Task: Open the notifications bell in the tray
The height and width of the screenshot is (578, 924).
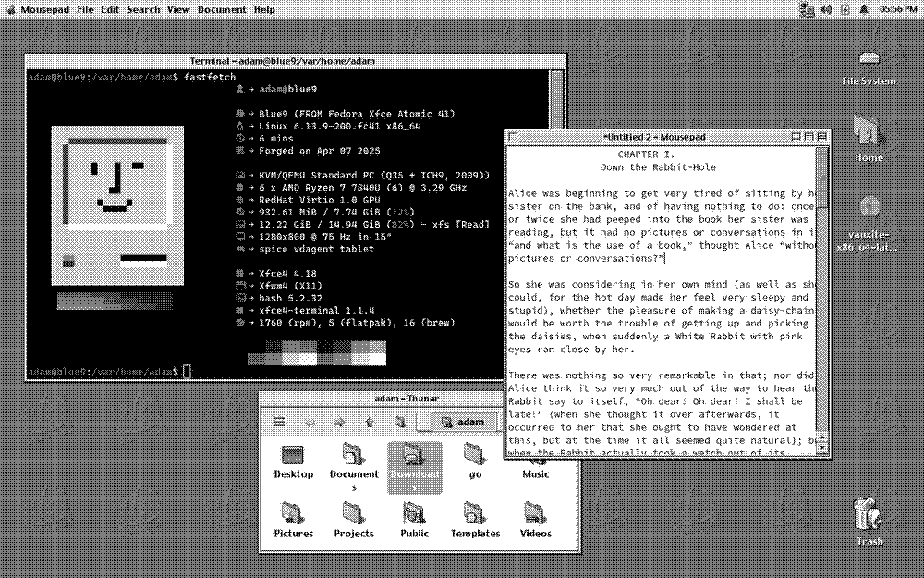Action: [863, 9]
